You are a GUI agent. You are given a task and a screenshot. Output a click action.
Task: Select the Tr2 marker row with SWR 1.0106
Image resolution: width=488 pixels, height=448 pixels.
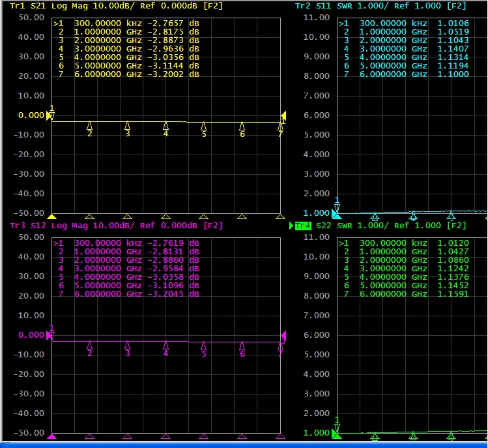[404, 23]
